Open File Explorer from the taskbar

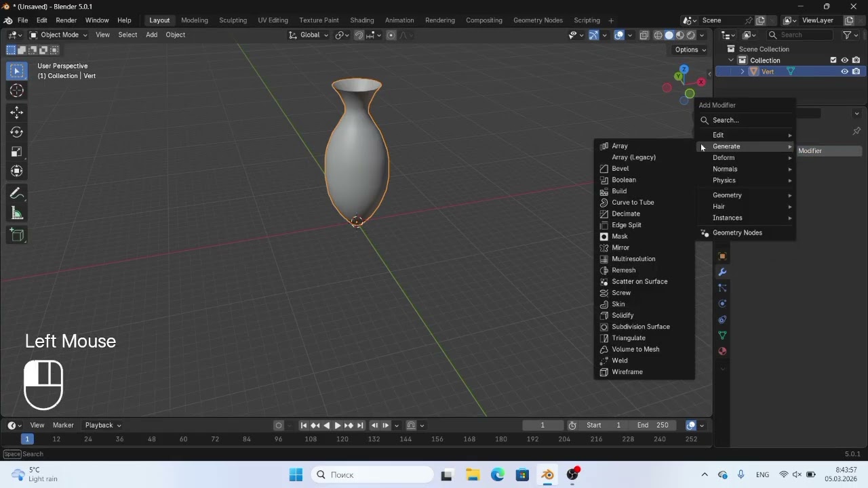coord(473,474)
